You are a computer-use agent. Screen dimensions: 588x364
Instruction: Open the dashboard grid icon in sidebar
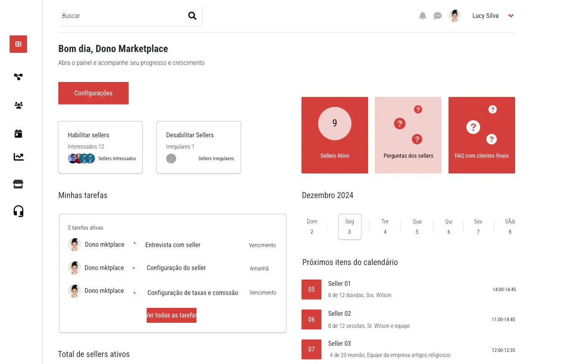18,44
